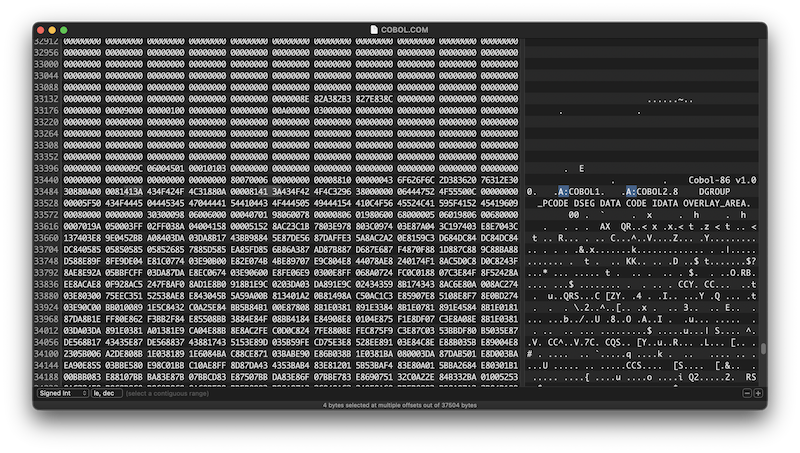Click second highlighted A: before COBOL2.8

click(631, 191)
